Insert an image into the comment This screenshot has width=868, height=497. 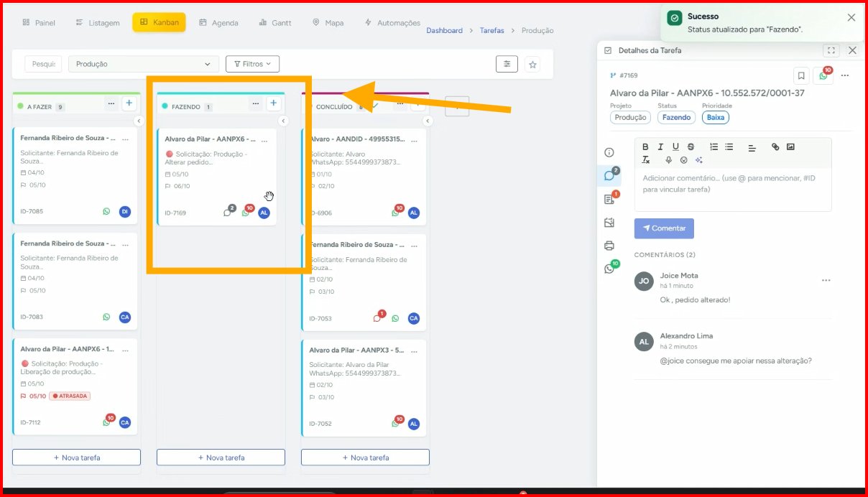[x=790, y=147]
